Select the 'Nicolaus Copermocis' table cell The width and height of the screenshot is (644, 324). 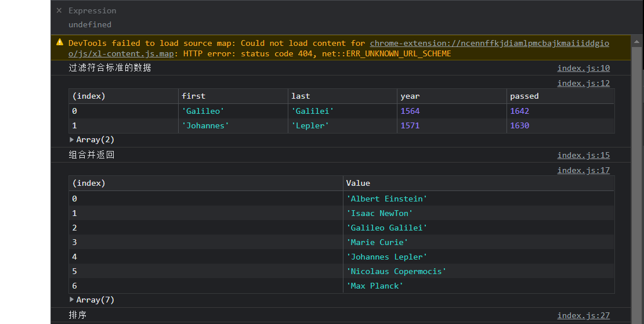pos(396,271)
